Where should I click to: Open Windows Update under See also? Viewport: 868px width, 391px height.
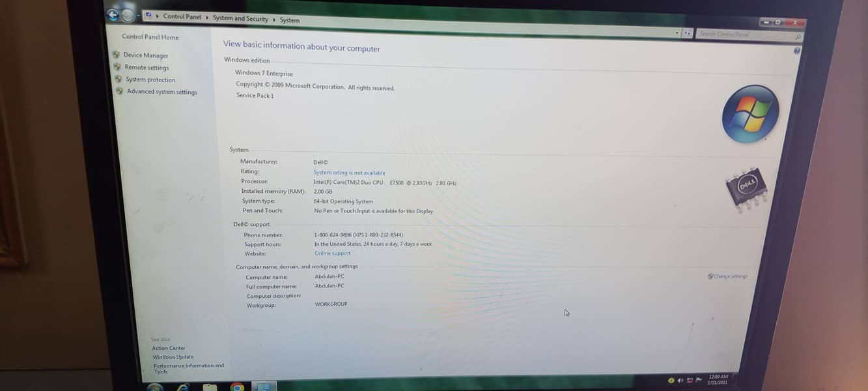173,357
